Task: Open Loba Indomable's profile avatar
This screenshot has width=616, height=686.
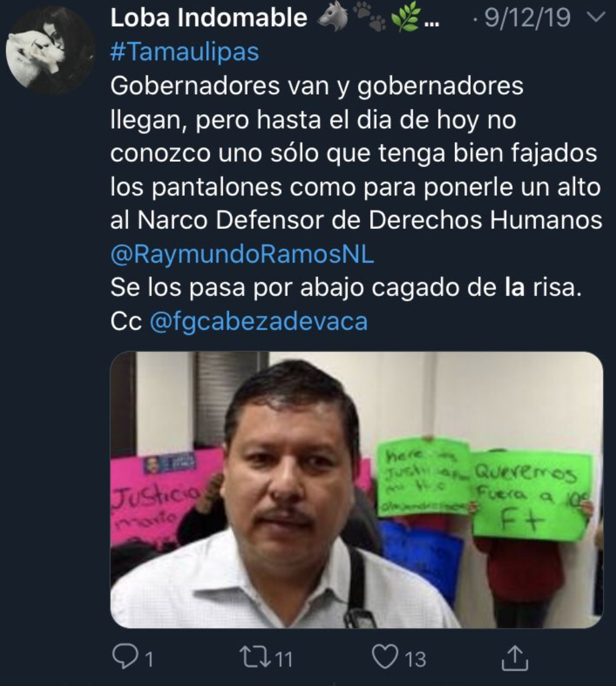Action: point(50,50)
